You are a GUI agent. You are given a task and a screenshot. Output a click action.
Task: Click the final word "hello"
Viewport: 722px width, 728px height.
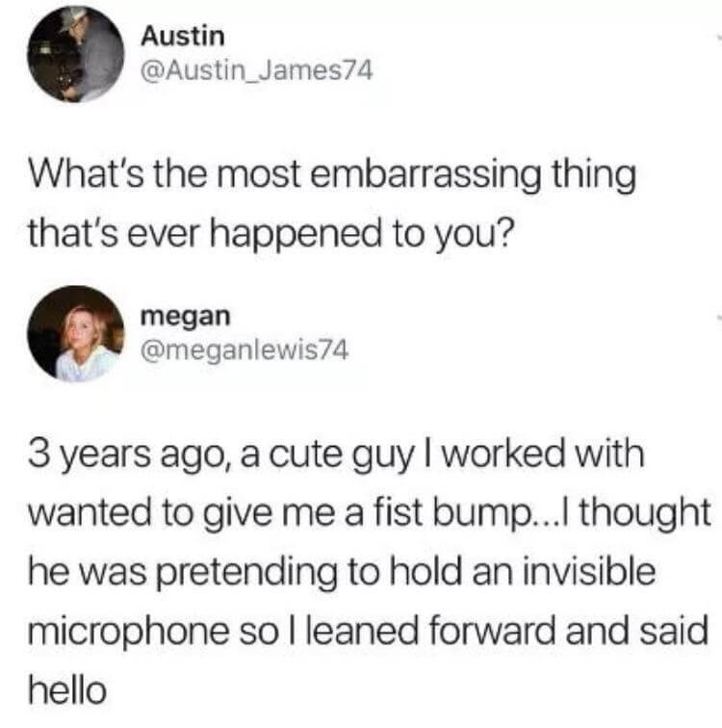67,689
